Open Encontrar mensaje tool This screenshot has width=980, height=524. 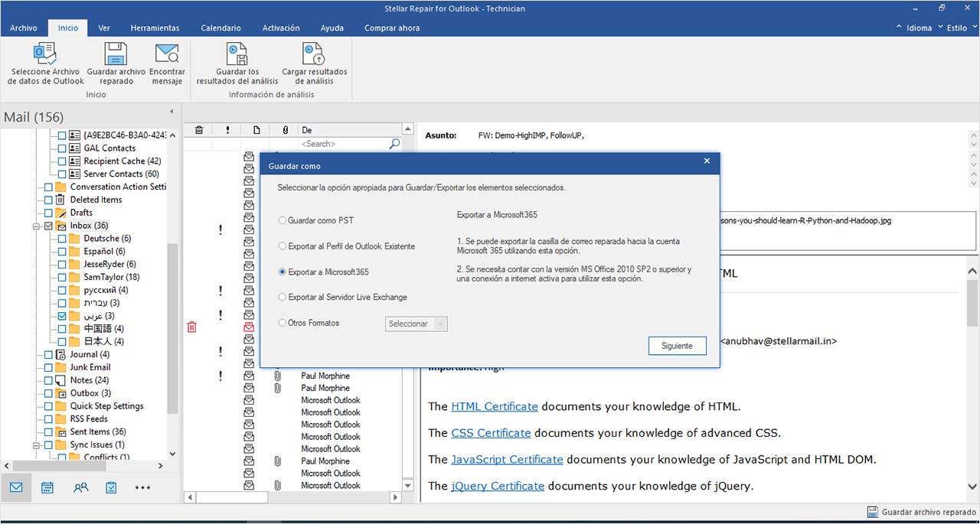click(166, 54)
